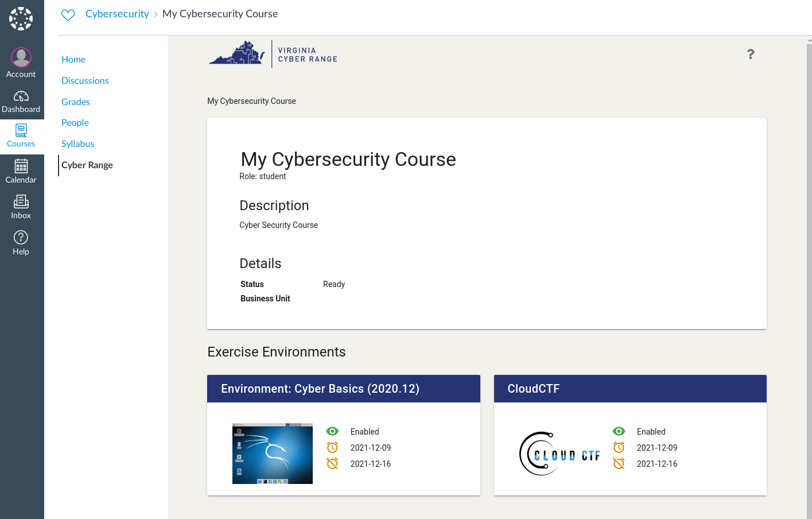Click the Cybersecurity breadcrumb link

tap(117, 13)
